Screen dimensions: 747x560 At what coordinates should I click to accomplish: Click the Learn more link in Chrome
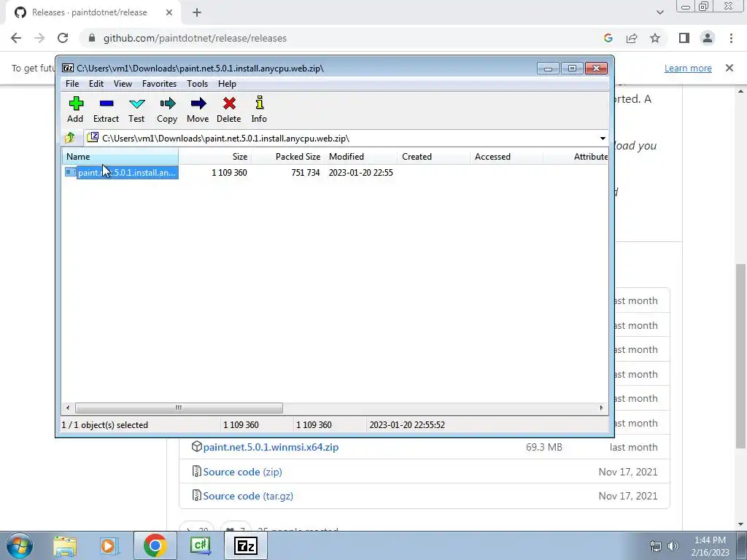click(688, 68)
